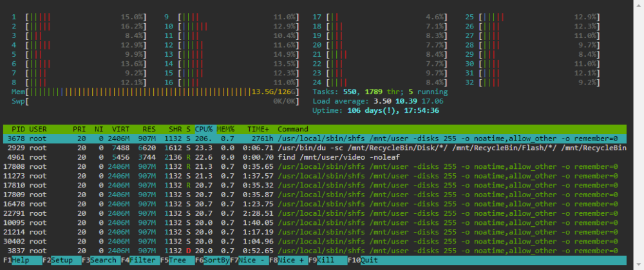Click the Load average readout

tap(378, 101)
